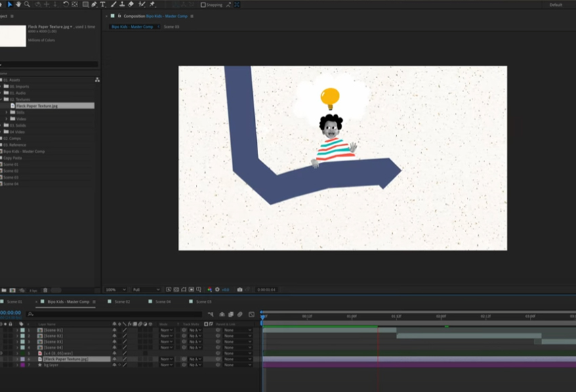The height and width of the screenshot is (392, 576).
Task: Open the Composition panel menu icon
Action: [192, 16]
